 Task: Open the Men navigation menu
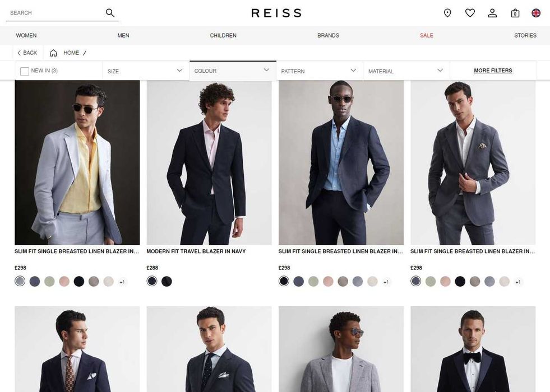[123, 35]
